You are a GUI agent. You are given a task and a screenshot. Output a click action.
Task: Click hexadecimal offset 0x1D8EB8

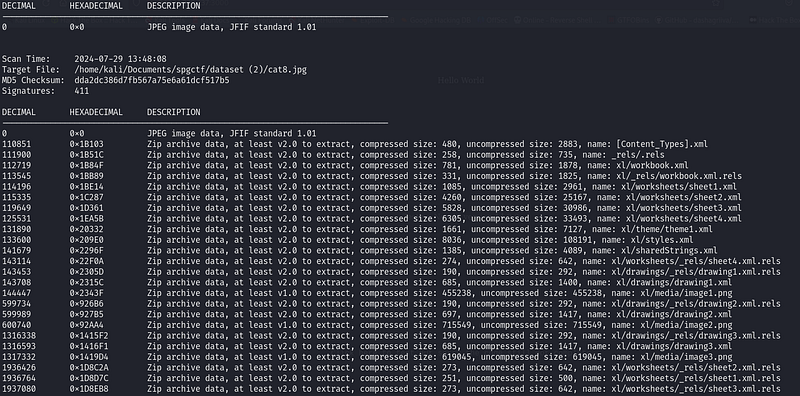pos(89,389)
